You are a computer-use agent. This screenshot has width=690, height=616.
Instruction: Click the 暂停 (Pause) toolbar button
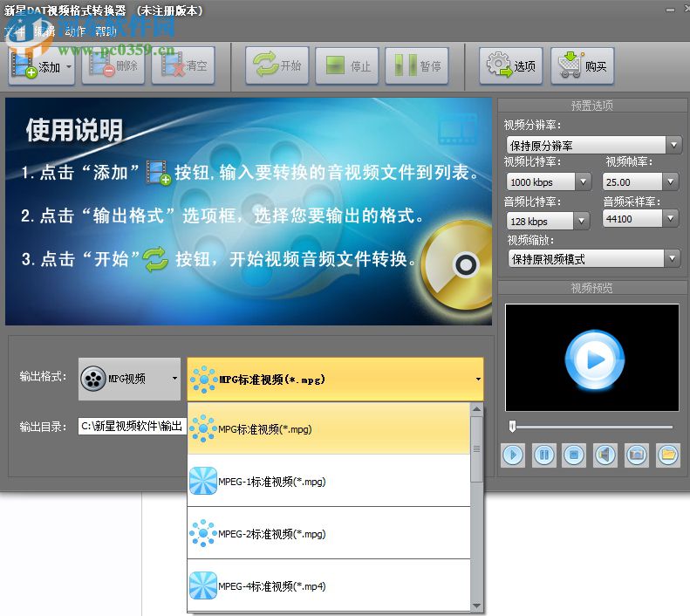tap(417, 66)
